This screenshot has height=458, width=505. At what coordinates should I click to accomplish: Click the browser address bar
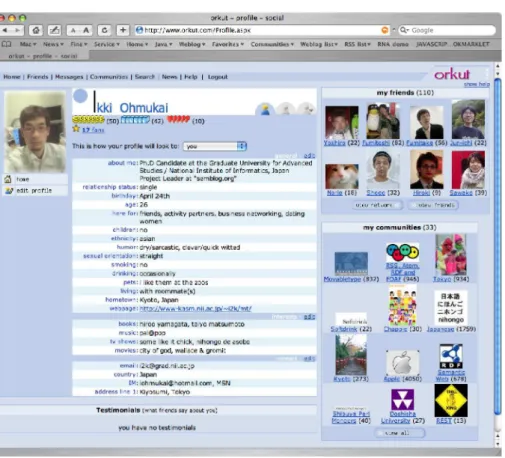(263, 30)
